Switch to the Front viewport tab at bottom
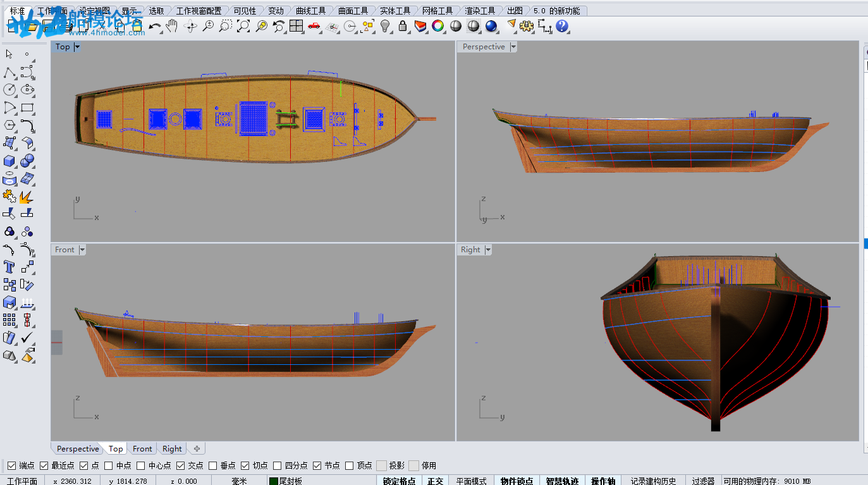The height and width of the screenshot is (485, 868). [142, 449]
